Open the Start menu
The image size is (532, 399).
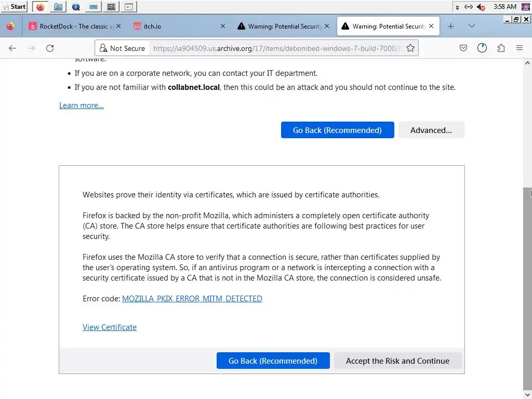coord(14,6)
